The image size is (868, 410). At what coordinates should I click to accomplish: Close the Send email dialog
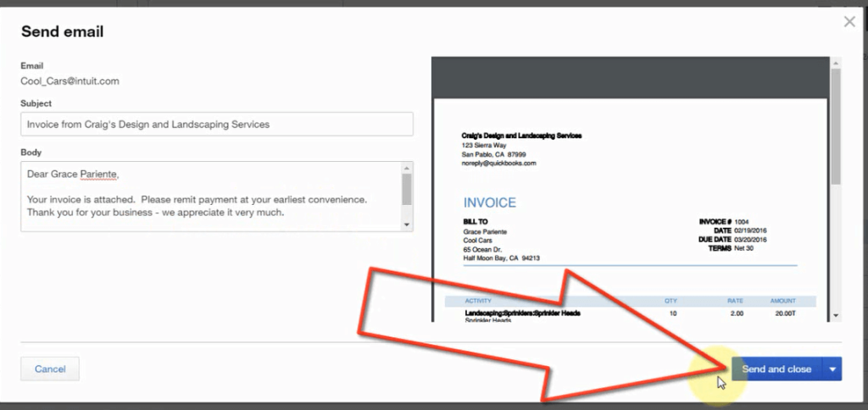pyautogui.click(x=849, y=21)
